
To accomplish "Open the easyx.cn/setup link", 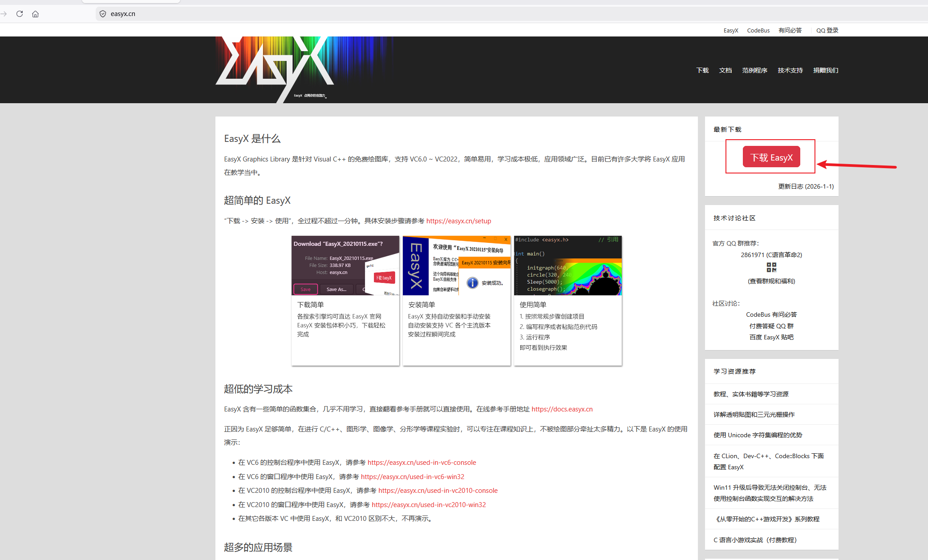I will 459,221.
